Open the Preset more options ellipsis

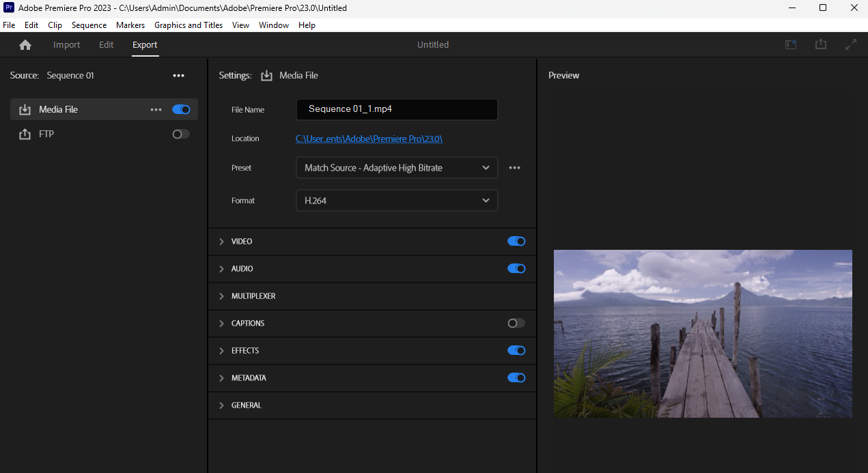tap(514, 168)
